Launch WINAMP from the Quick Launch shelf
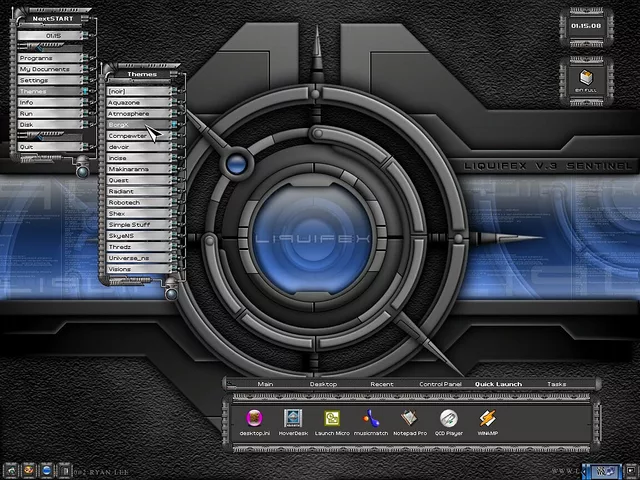The image size is (640, 480). pyautogui.click(x=487, y=419)
